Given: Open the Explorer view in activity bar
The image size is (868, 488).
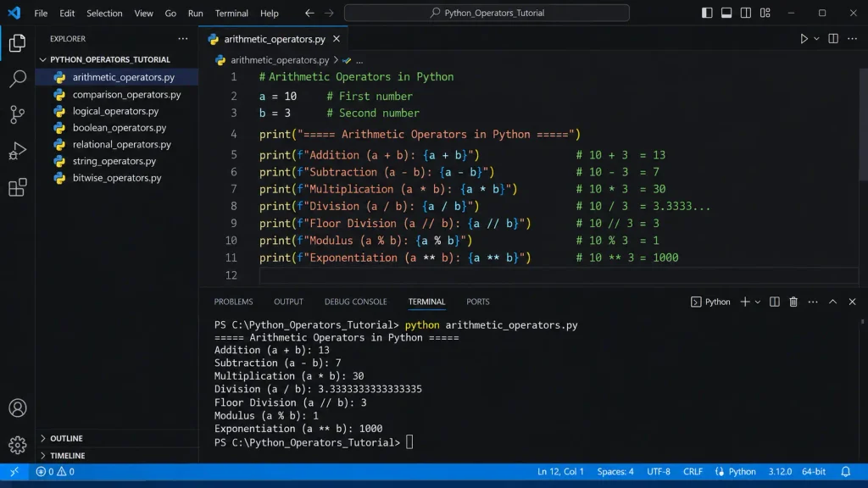Looking at the screenshot, I should point(17,42).
